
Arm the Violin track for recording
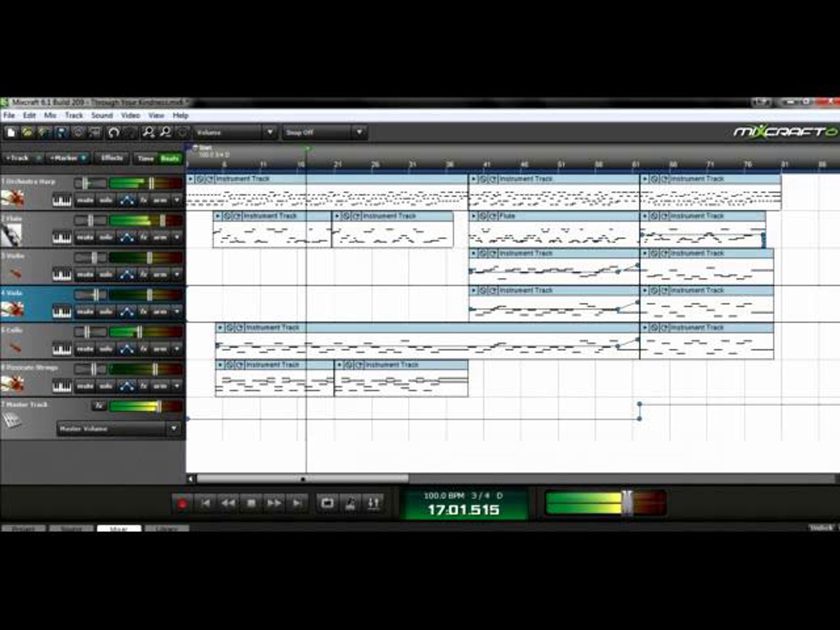coord(160,274)
